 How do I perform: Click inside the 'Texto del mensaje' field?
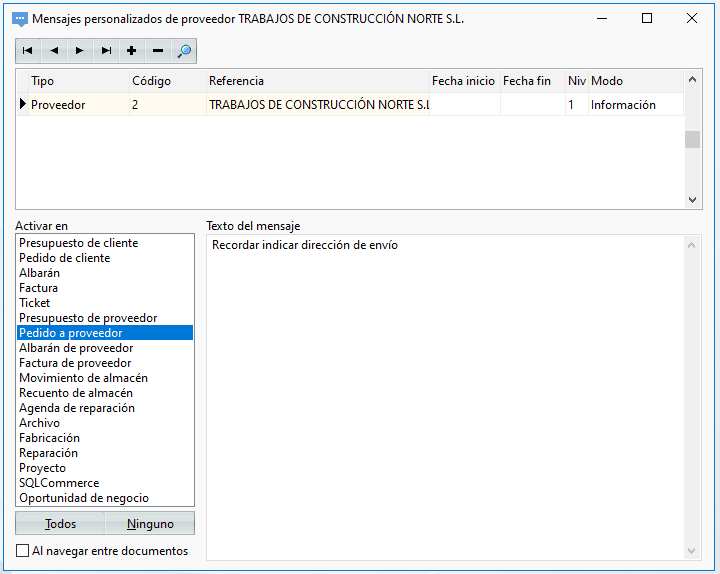(x=444, y=398)
